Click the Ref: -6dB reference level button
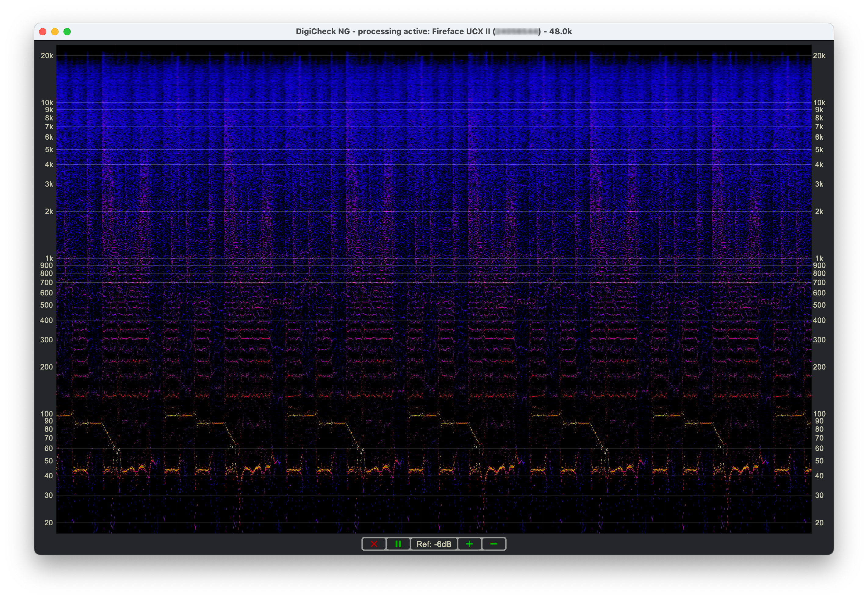The image size is (868, 600). 433,544
